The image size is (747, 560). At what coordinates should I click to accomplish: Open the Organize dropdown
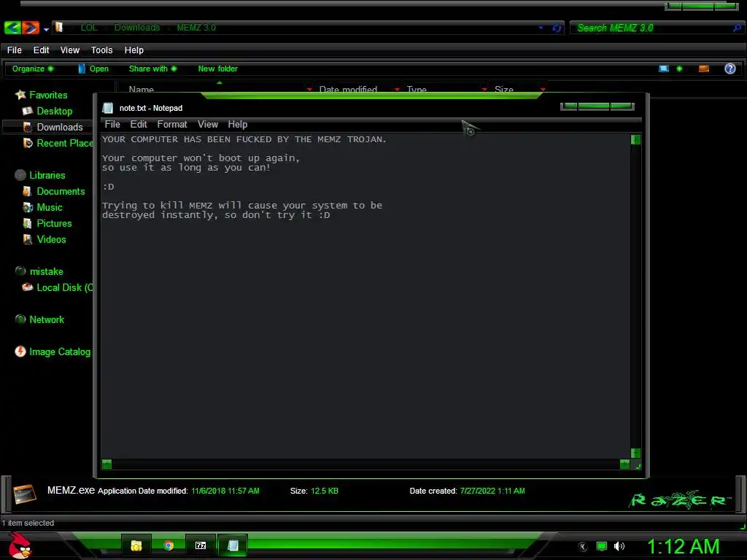click(x=32, y=69)
